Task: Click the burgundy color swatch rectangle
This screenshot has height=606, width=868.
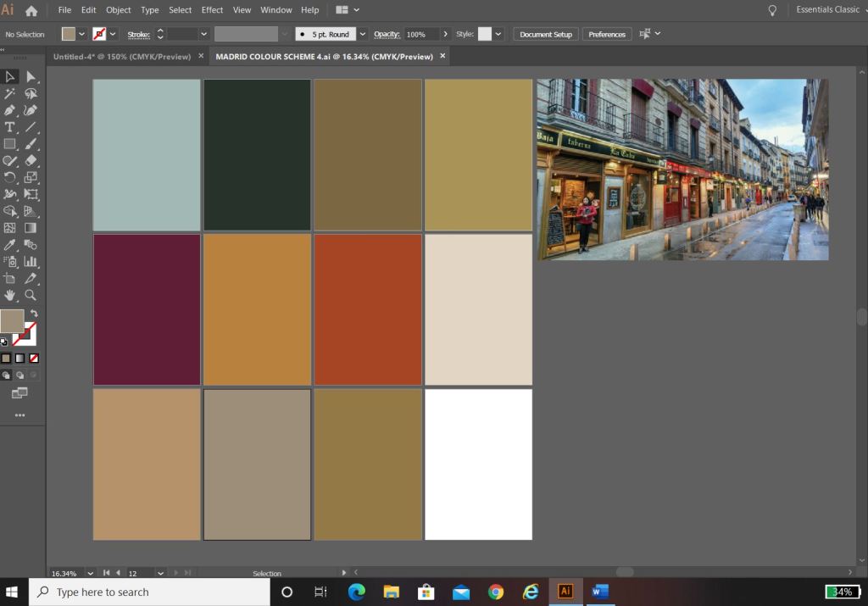Action: click(147, 309)
